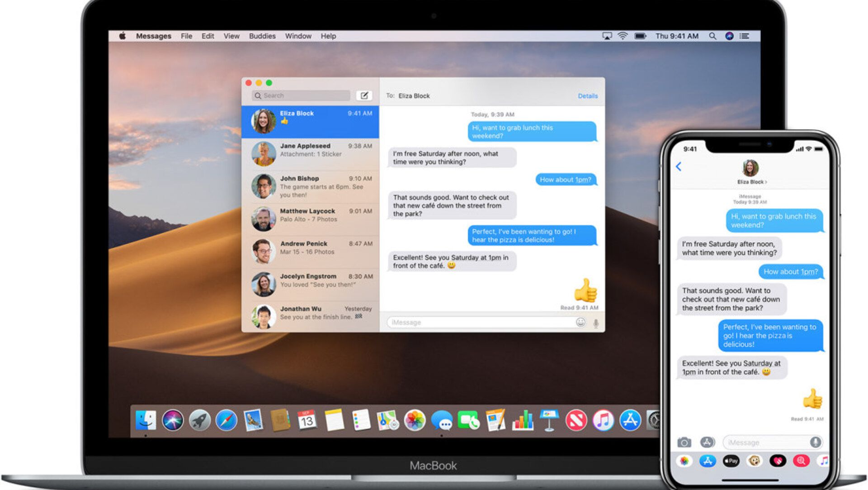Tap Animoji monkey in iPhone app drawer
This screenshot has width=868, height=490.
754,461
